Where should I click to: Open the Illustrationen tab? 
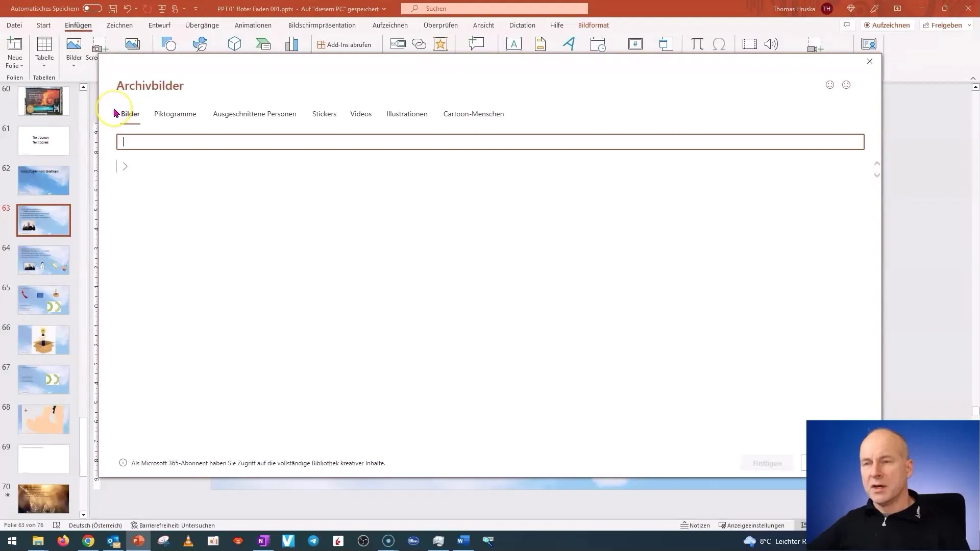[407, 114]
